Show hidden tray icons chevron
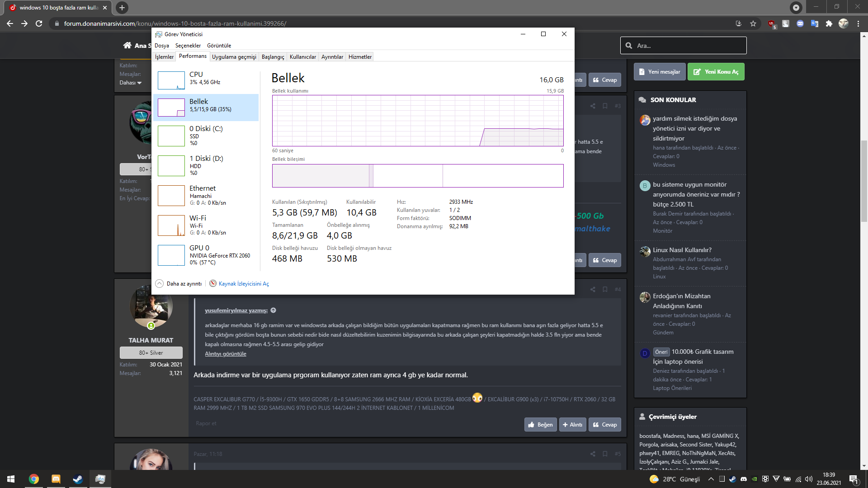The height and width of the screenshot is (488, 868). pos(711,479)
